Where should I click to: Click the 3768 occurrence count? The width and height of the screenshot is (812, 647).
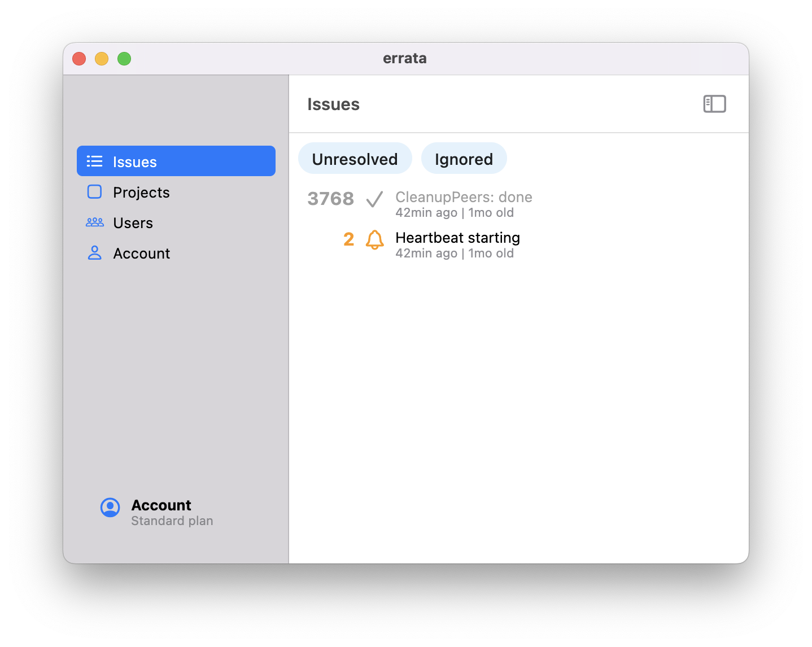[x=330, y=198]
